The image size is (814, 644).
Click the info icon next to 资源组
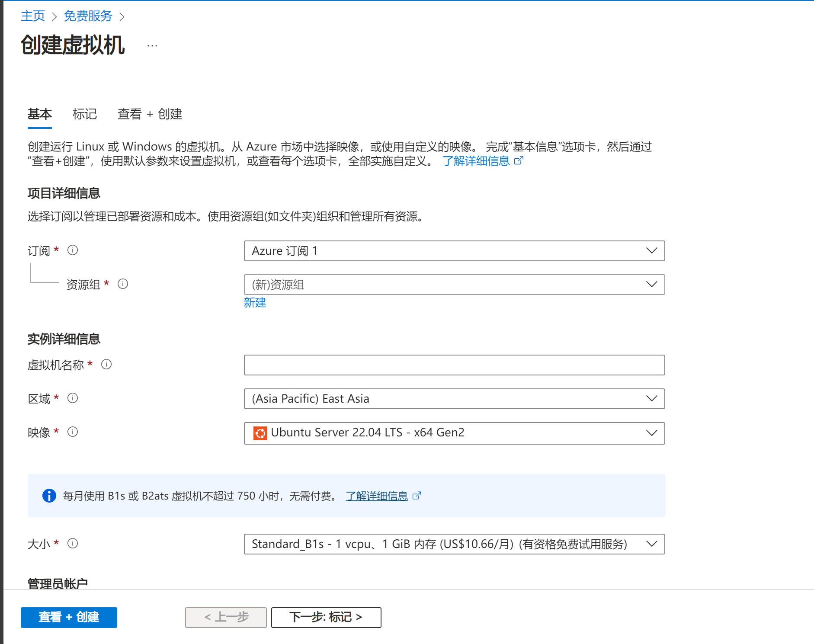click(x=123, y=284)
